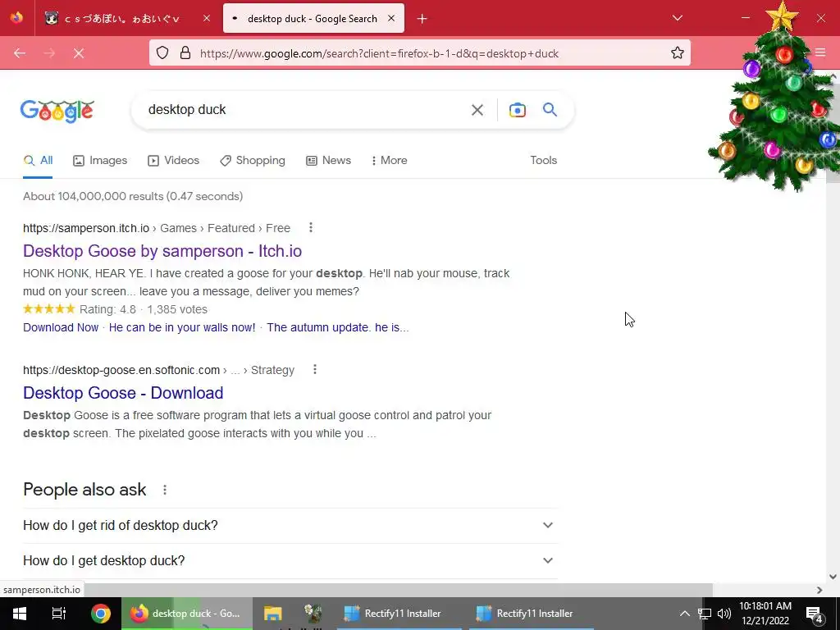840x630 pixels.
Task: Open the network status tray icon
Action: pos(705,614)
